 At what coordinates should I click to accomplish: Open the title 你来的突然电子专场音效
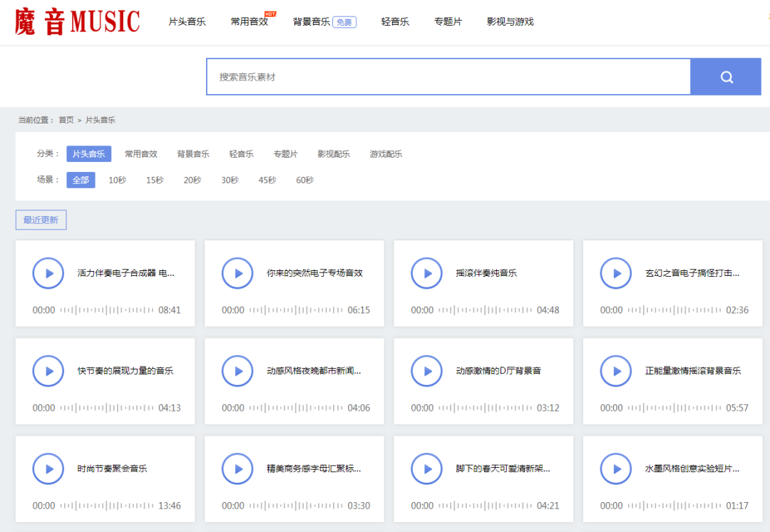pyautogui.click(x=314, y=272)
